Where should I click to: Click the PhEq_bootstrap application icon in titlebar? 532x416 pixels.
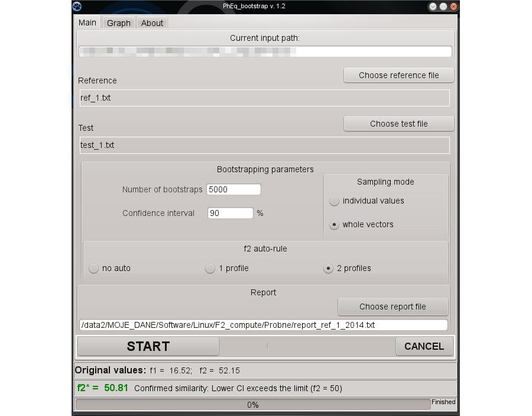coord(76,7)
